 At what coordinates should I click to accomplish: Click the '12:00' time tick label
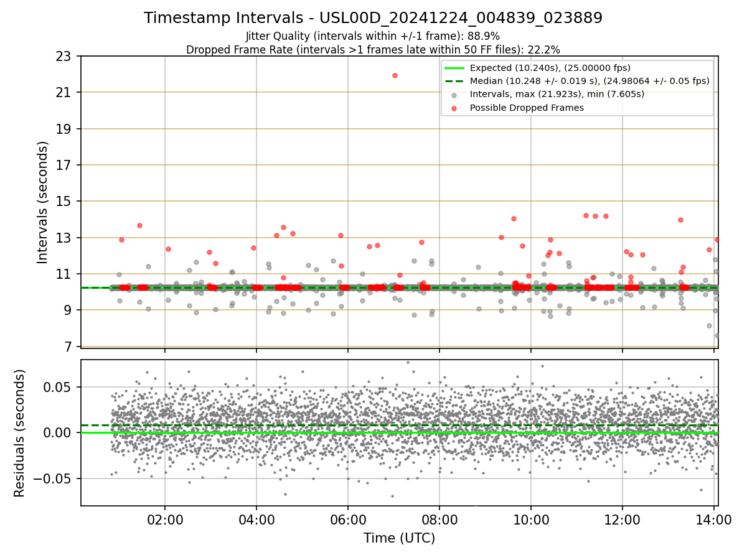622,520
